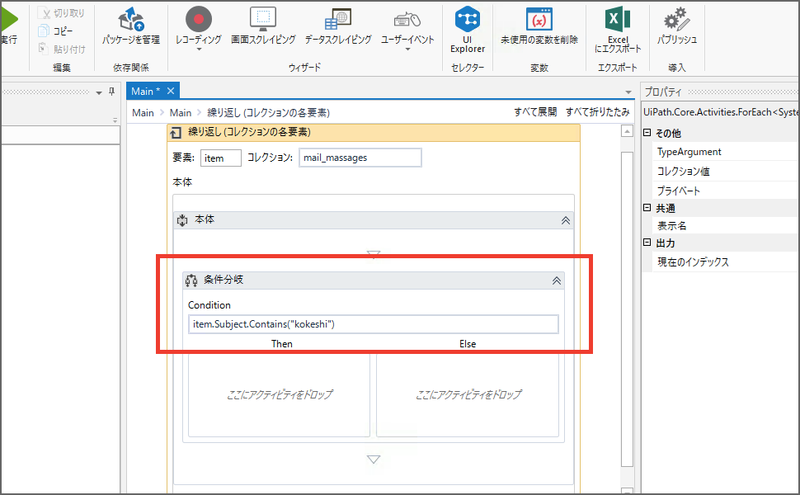Click first Main breadcrumb item
This screenshot has width=800, height=495.
[x=143, y=113]
